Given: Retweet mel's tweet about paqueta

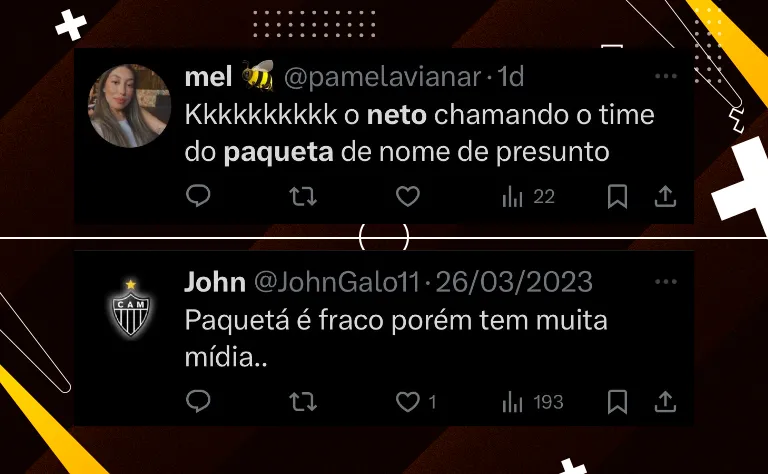Looking at the screenshot, I should [303, 196].
